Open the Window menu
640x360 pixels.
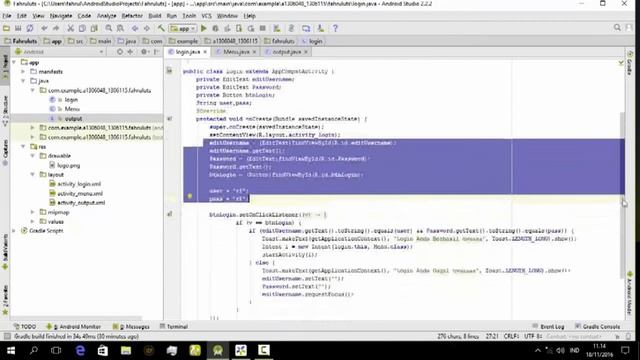pos(227,16)
